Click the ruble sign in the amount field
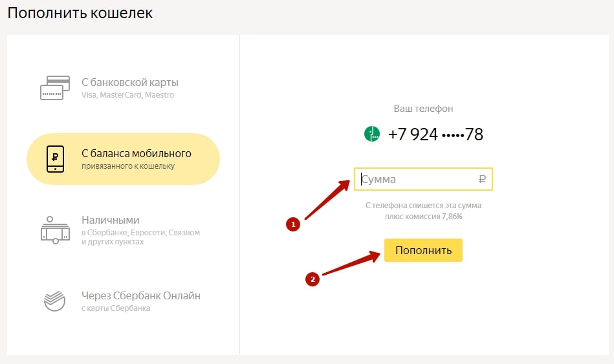Screen dimensions: 614x364 coord(481,179)
